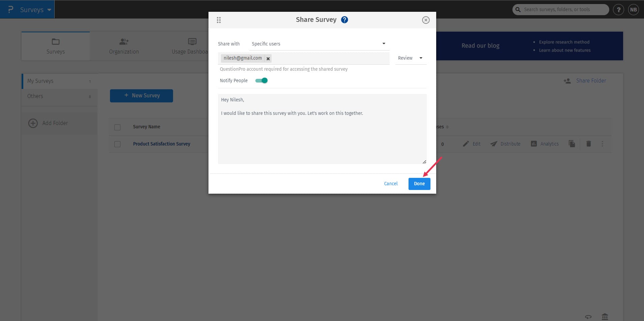Open the Others folder in sidebar

click(35, 96)
